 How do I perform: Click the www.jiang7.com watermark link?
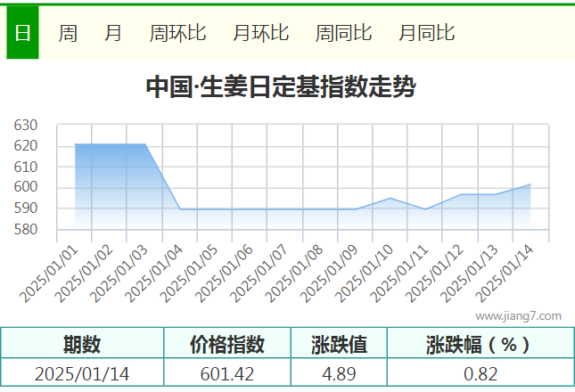click(518, 315)
